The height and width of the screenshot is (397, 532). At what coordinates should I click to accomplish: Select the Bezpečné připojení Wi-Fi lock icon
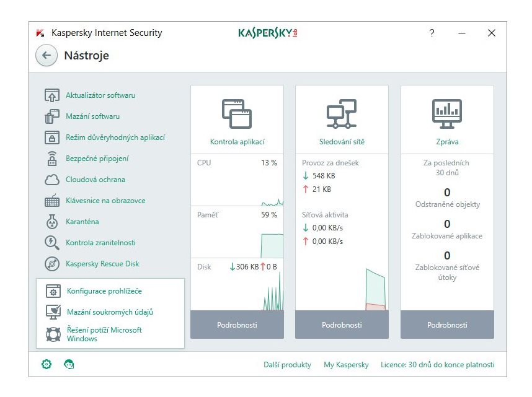tap(52, 159)
